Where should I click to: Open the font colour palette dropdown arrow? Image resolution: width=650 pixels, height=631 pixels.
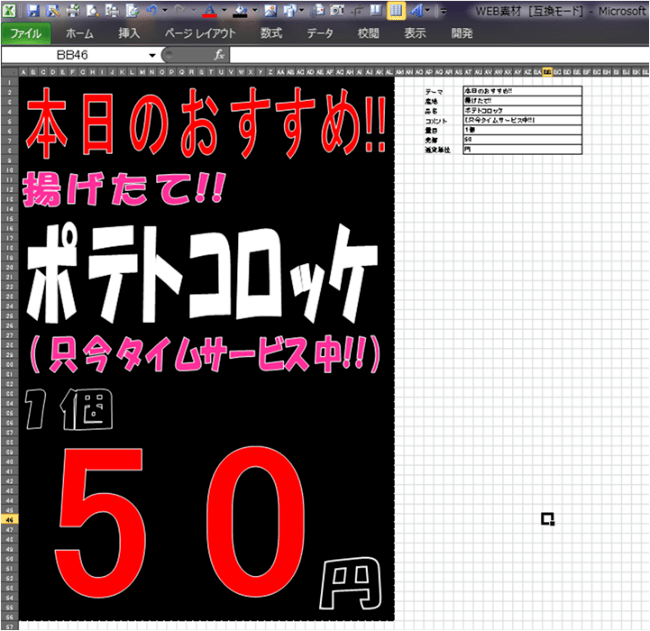click(224, 10)
